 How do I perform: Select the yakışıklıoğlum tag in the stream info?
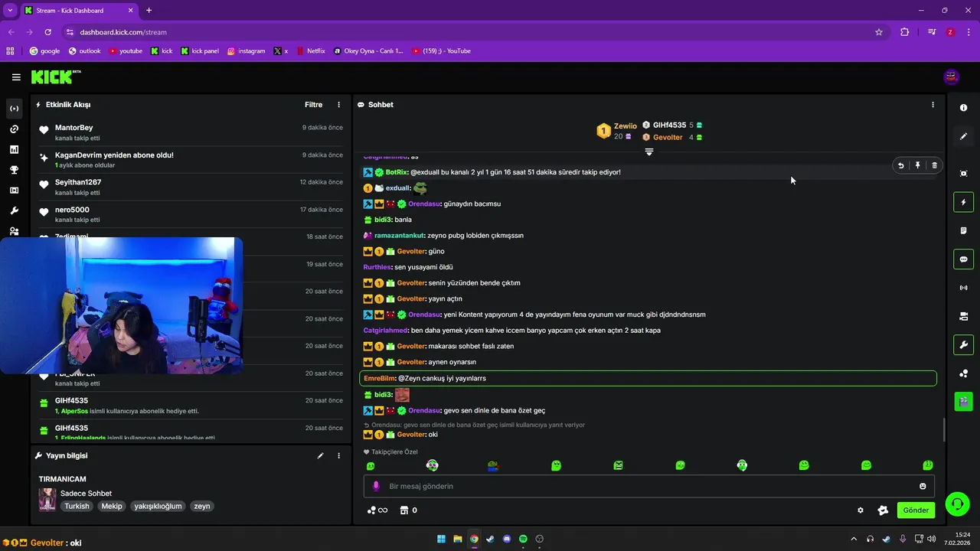[158, 506]
